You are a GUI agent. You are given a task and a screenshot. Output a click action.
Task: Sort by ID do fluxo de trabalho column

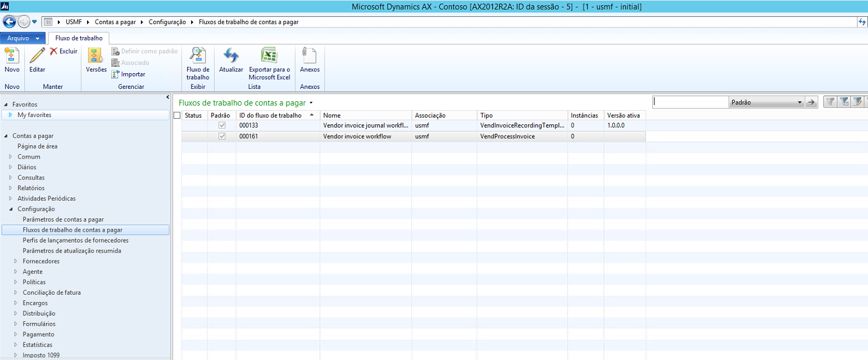click(278, 115)
